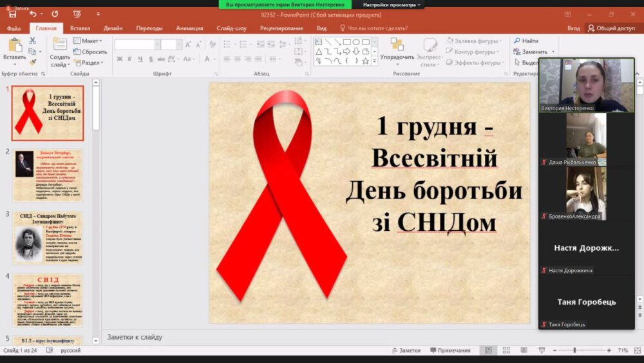The height and width of the screenshot is (363, 644).
Task: Click the Redo icon in quick access toolbar
Action: tap(55, 14)
